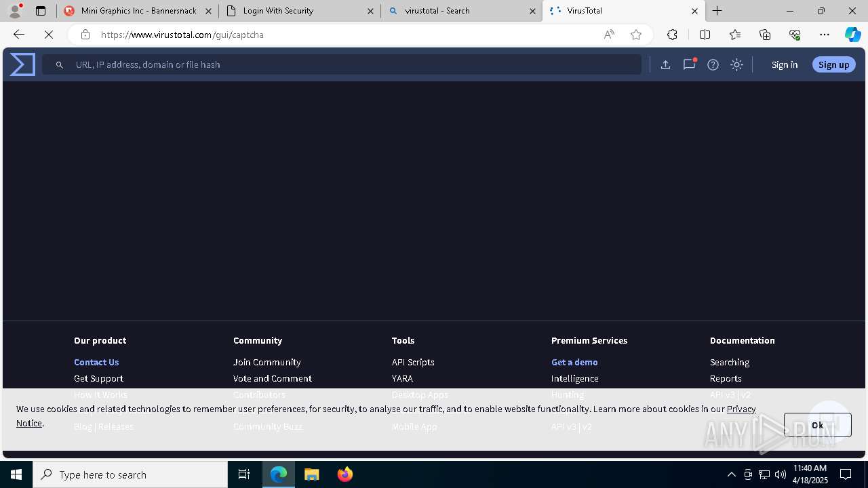Viewport: 868px width, 488px height.
Task: Open Split screen icon
Action: pos(705,35)
